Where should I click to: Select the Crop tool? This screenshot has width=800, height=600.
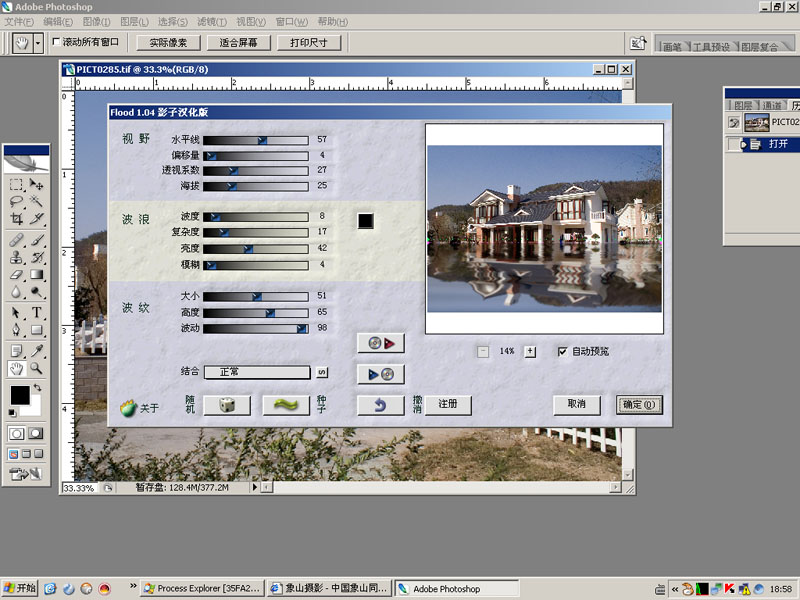16,219
